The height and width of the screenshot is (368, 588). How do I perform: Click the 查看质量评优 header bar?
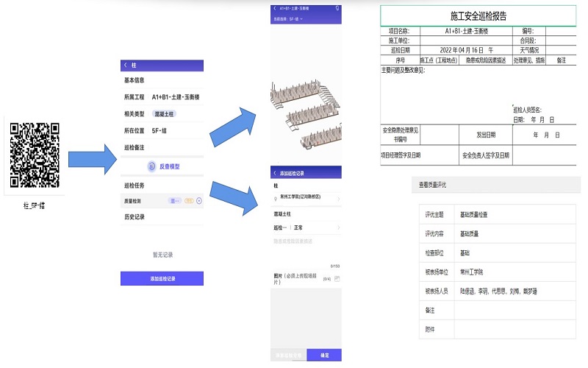click(495, 185)
